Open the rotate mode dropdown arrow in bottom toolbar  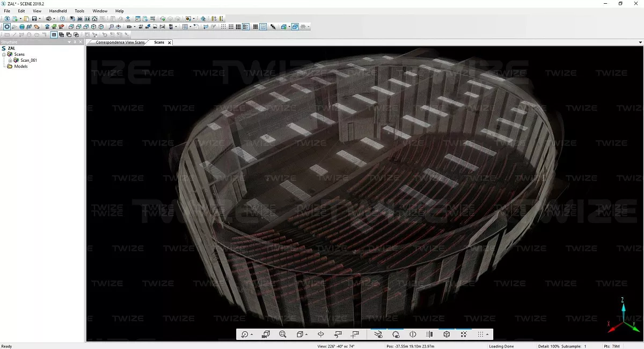(252, 335)
